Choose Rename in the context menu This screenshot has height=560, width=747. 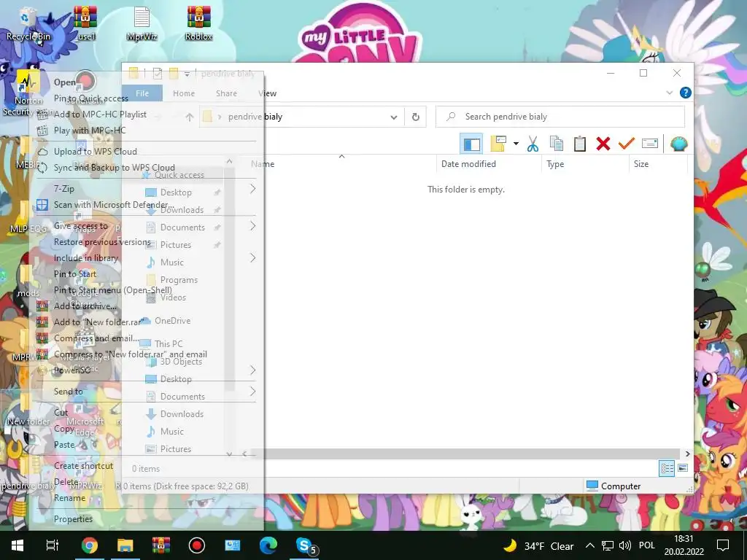tap(69, 497)
